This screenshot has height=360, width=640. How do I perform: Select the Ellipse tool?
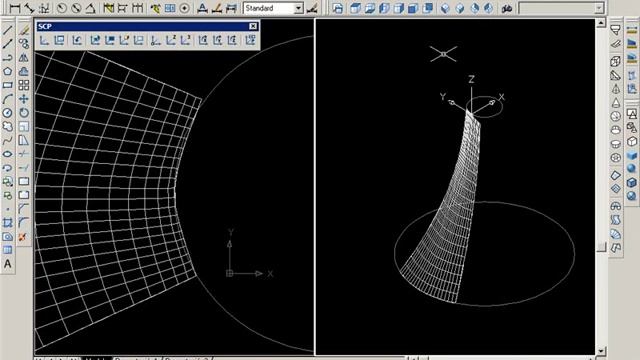click(x=7, y=154)
